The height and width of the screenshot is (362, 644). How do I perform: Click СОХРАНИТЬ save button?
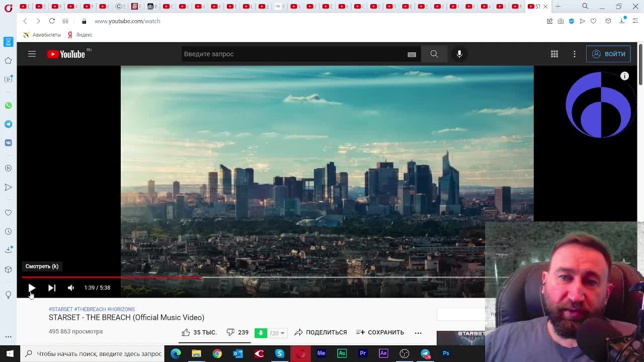[x=380, y=332]
